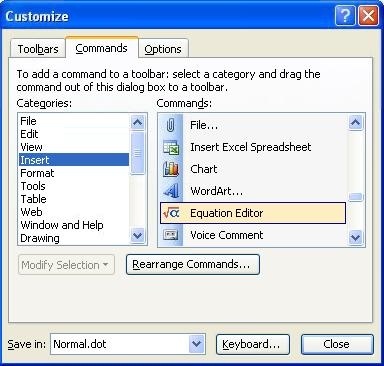Click Categories list scroll up arrow
The image size is (384, 366).
pos(137,122)
